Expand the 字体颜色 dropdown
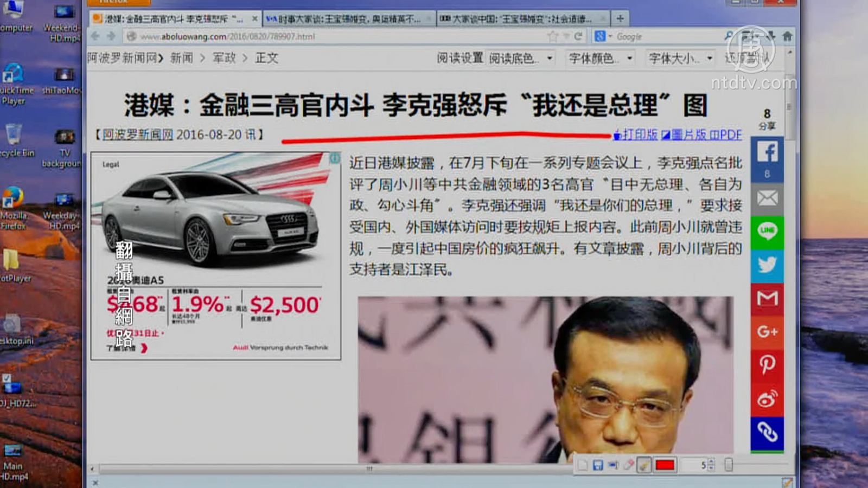Viewport: 868px width, 488px height. pyautogui.click(x=601, y=58)
